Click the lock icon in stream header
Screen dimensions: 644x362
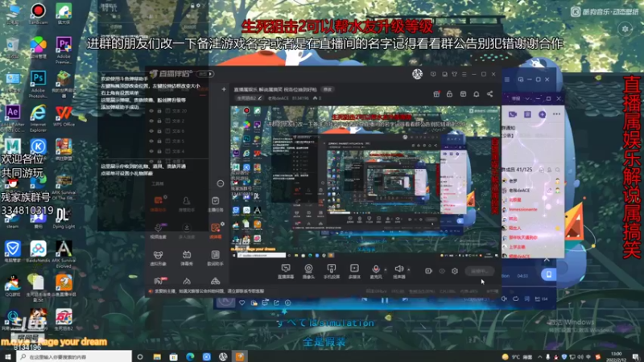click(x=449, y=94)
